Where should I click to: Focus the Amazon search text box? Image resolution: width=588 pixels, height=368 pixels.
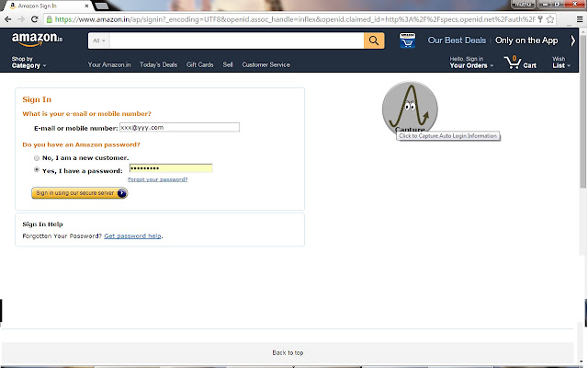(x=237, y=40)
